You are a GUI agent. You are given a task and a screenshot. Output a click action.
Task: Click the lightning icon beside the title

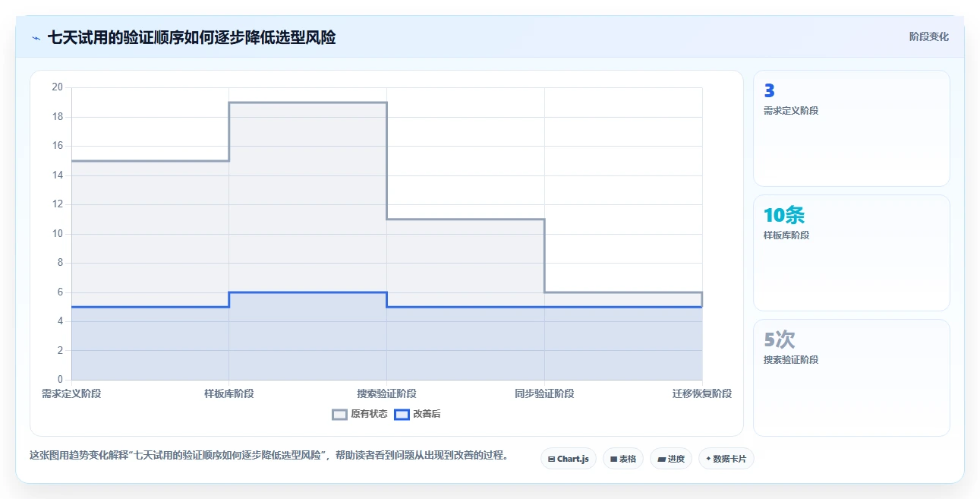tap(36, 37)
